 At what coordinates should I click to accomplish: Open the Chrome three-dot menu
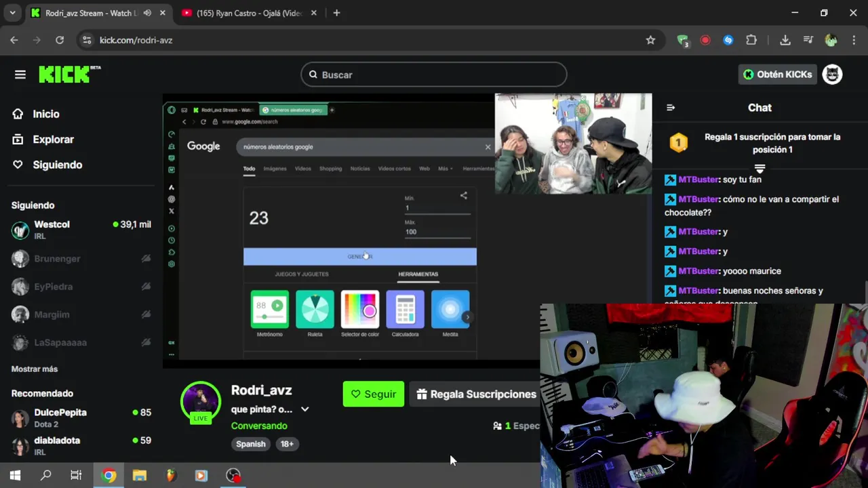point(853,40)
